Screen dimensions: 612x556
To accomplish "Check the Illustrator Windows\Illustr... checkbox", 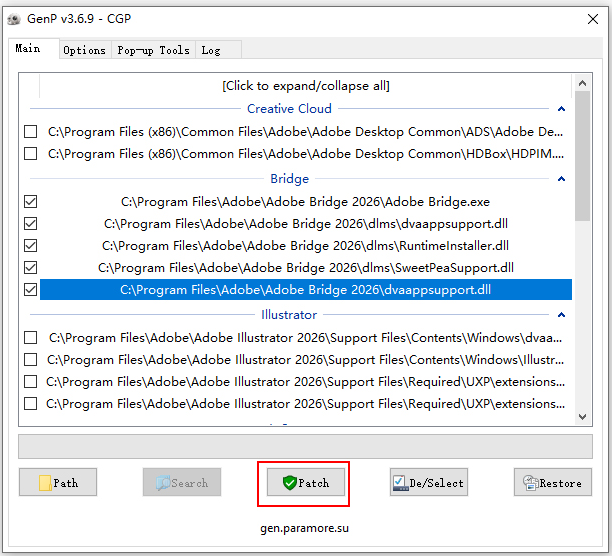I will (30, 359).
